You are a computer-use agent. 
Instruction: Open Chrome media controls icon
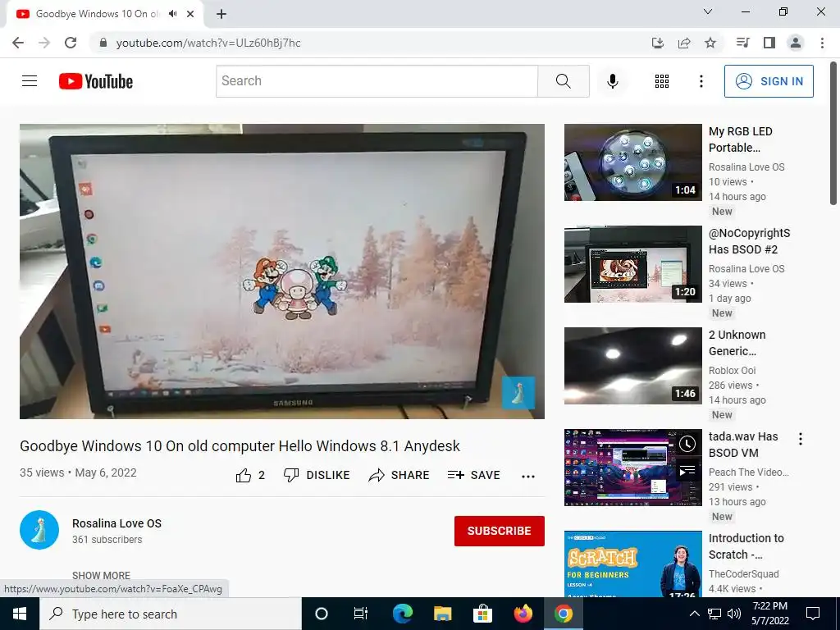point(742,43)
